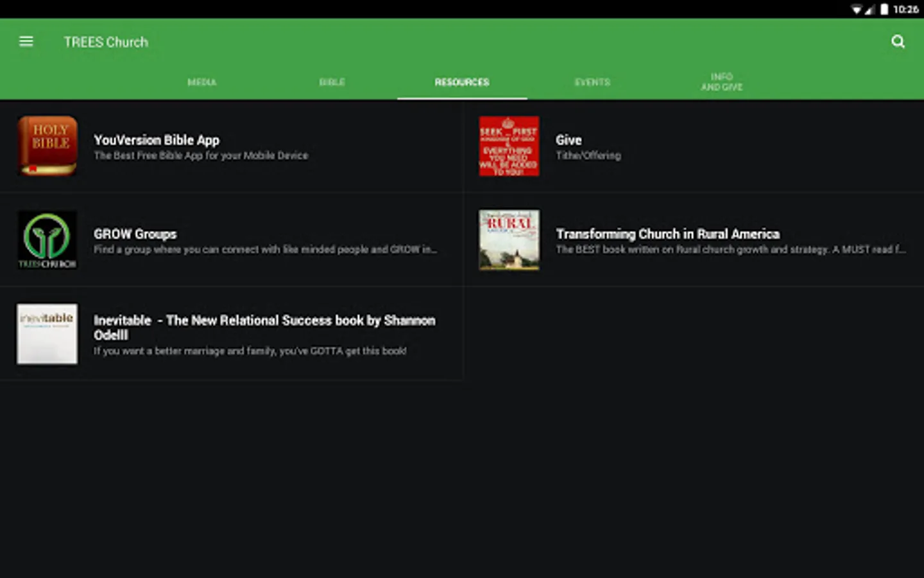Open Inevitable Relational Success book title
The image size is (924, 578).
(x=264, y=328)
